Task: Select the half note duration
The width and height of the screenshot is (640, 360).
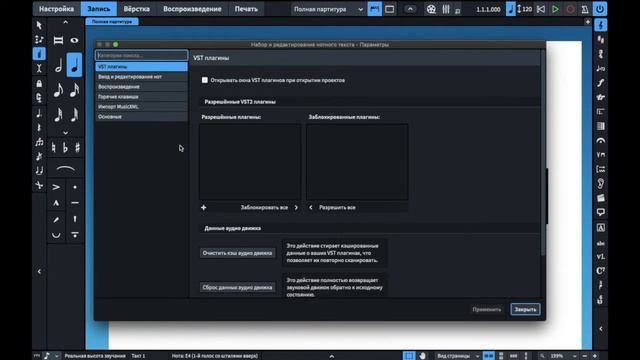Action: click(58, 65)
